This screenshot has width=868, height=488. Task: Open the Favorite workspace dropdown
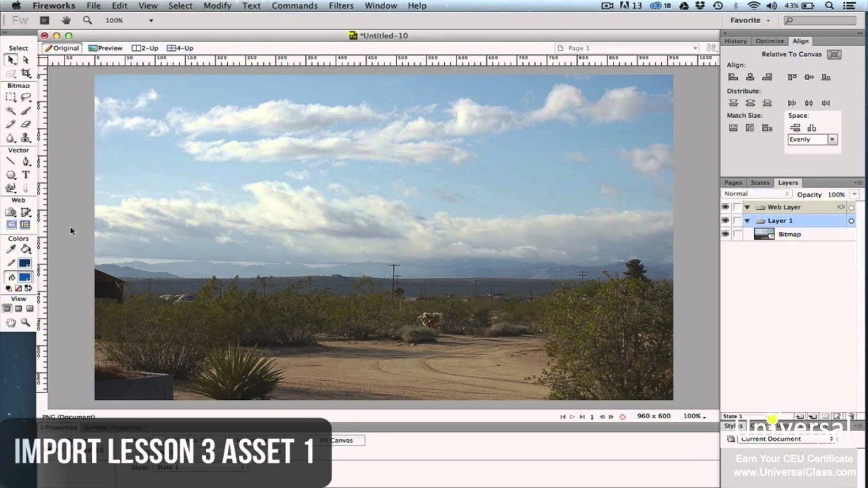click(750, 20)
